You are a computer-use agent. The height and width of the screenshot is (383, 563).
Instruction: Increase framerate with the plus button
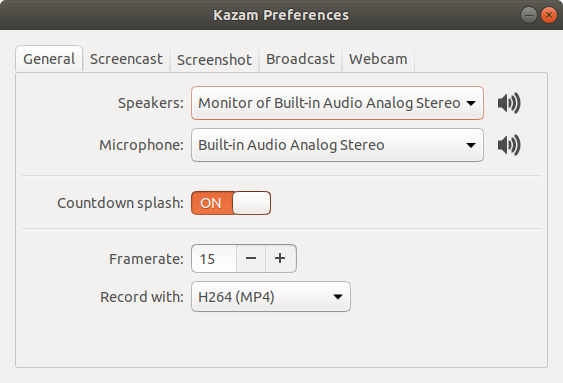(x=280, y=258)
